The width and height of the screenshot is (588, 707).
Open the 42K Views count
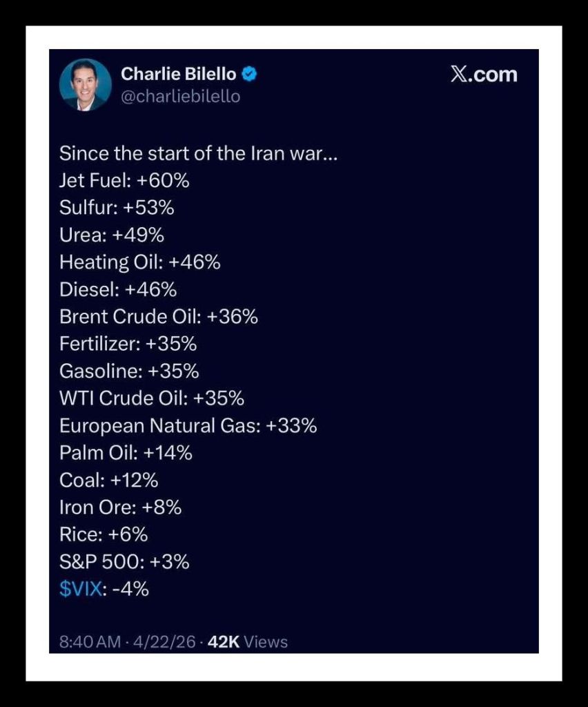pyautogui.click(x=247, y=641)
